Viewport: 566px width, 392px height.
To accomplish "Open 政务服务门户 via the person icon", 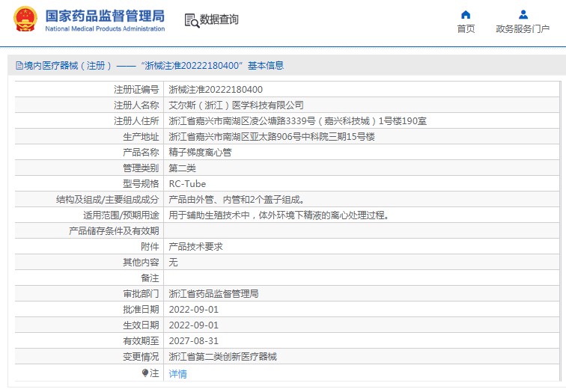I will [523, 15].
